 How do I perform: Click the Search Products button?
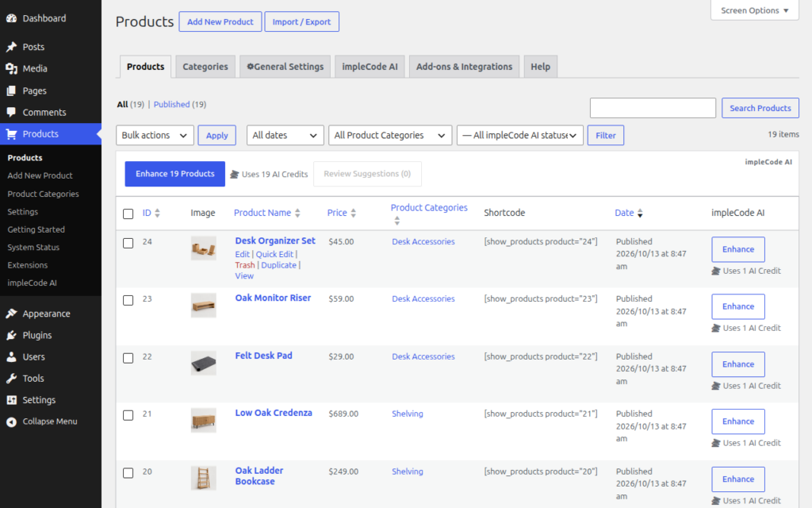760,108
